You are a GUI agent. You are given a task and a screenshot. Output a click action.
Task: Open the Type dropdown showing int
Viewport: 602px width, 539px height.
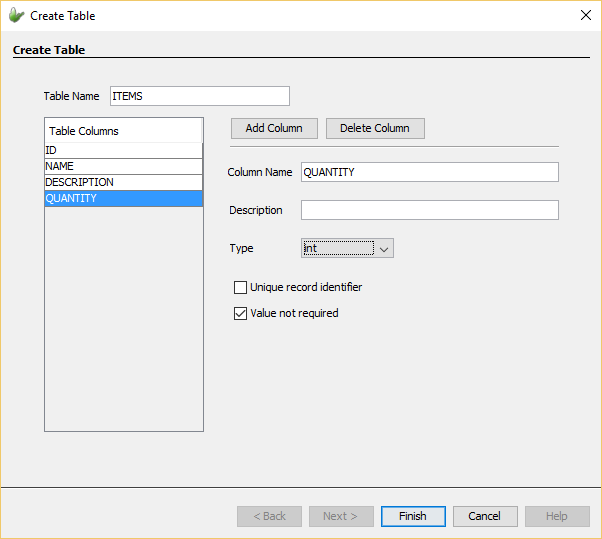tap(347, 248)
